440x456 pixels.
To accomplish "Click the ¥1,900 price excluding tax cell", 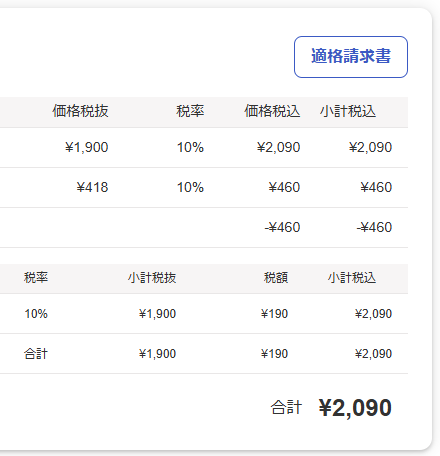I will tap(87, 147).
